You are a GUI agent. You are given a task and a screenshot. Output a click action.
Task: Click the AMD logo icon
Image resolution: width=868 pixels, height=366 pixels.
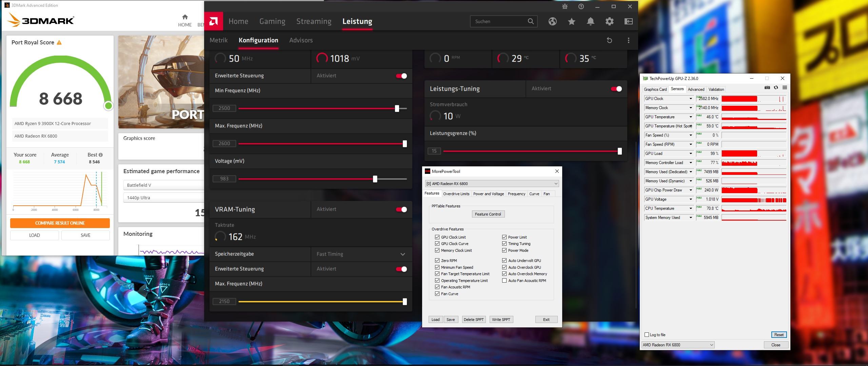tap(214, 21)
